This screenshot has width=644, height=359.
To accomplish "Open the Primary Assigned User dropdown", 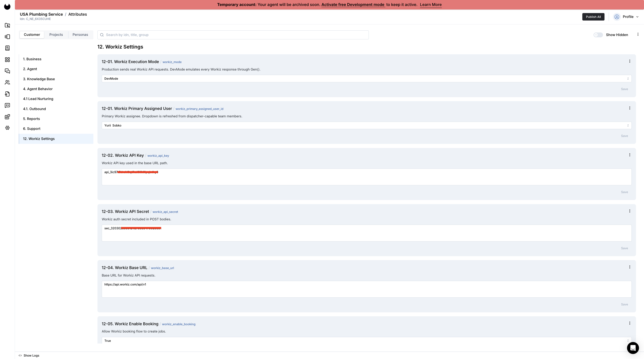I will coord(367,125).
